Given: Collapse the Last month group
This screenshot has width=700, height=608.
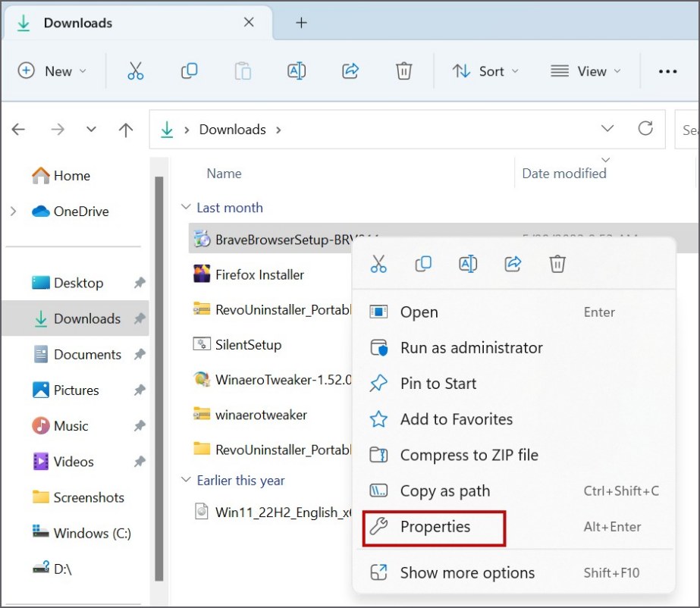Looking at the screenshot, I should click(x=186, y=208).
